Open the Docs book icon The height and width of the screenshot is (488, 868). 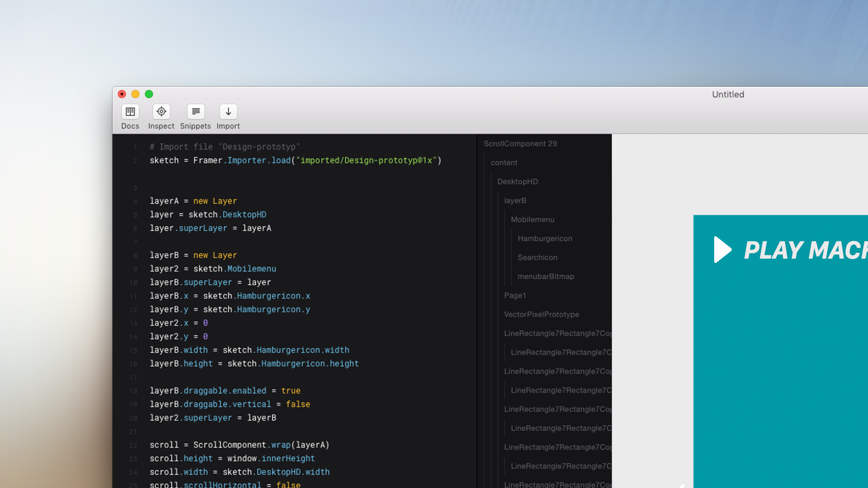[130, 112]
